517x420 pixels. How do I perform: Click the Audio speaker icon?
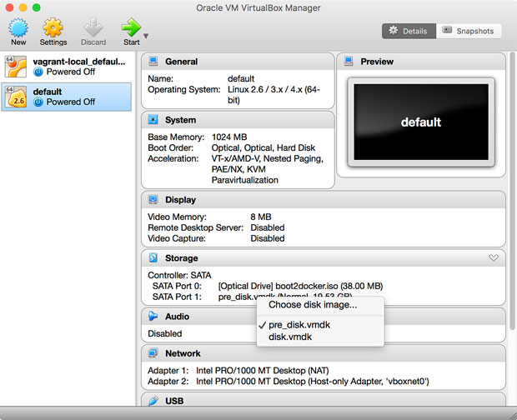153,316
